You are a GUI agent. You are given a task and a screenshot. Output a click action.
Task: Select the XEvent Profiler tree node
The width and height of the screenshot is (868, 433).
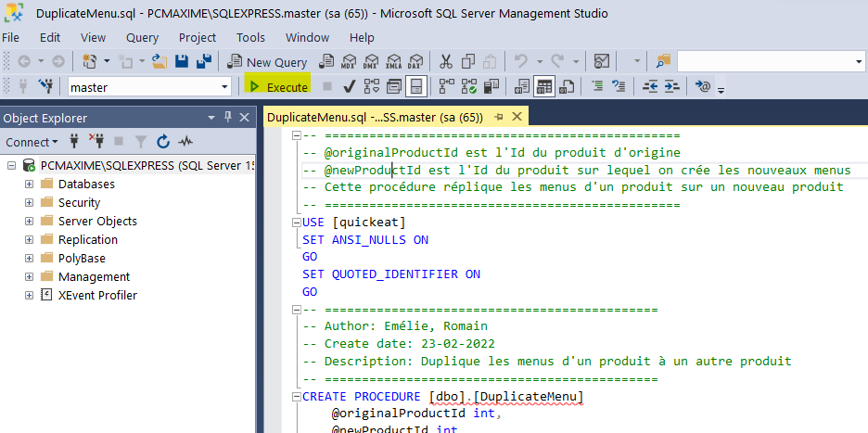coord(98,295)
